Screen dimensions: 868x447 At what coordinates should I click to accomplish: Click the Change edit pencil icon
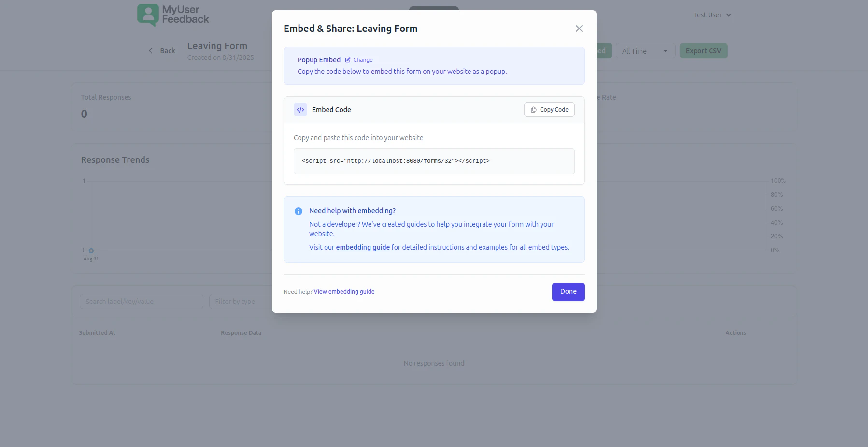(x=348, y=60)
